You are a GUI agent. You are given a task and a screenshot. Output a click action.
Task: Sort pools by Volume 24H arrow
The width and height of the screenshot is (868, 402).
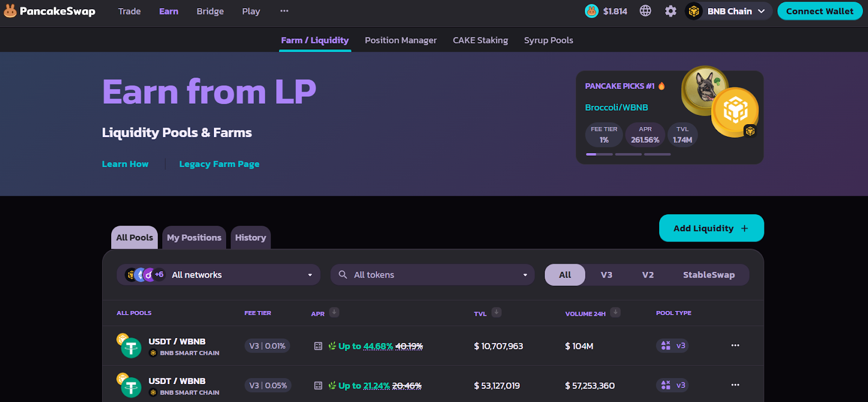615,312
